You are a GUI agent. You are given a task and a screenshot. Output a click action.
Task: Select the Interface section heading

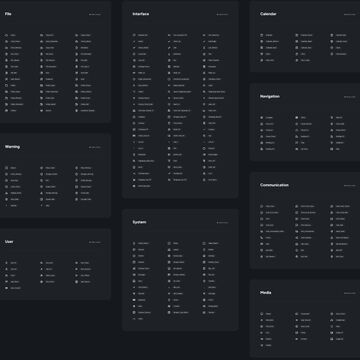[x=141, y=14]
